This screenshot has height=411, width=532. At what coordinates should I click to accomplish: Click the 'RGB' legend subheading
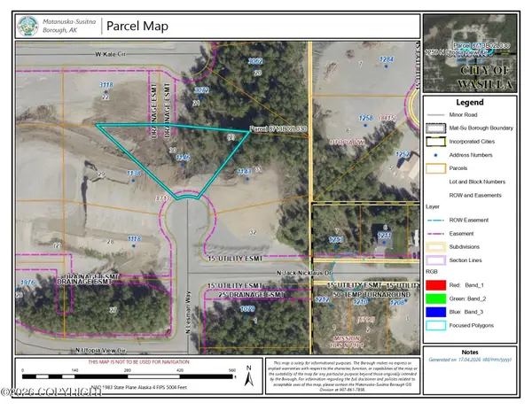(432, 272)
